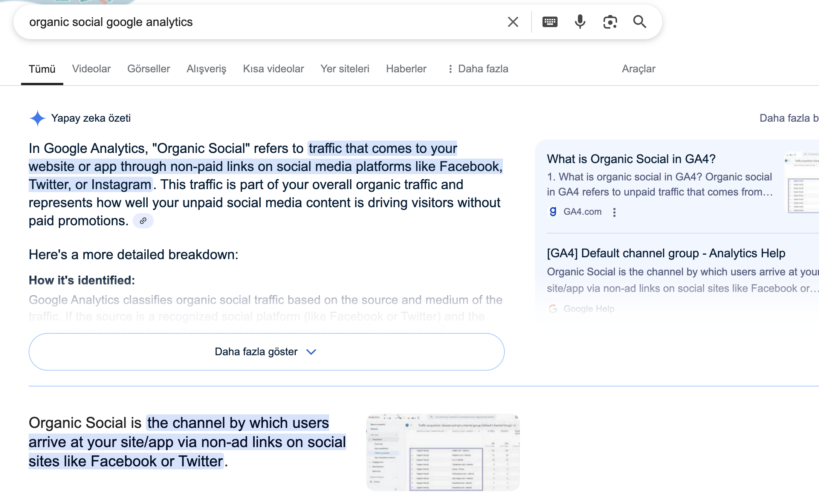Expand the Daha fazla menu

point(478,69)
